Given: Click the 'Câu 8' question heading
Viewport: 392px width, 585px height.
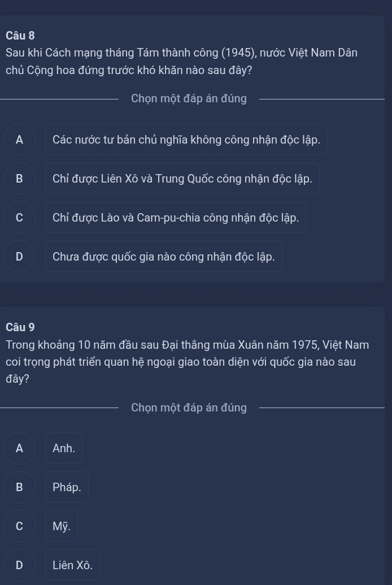Looking at the screenshot, I should (x=20, y=36).
